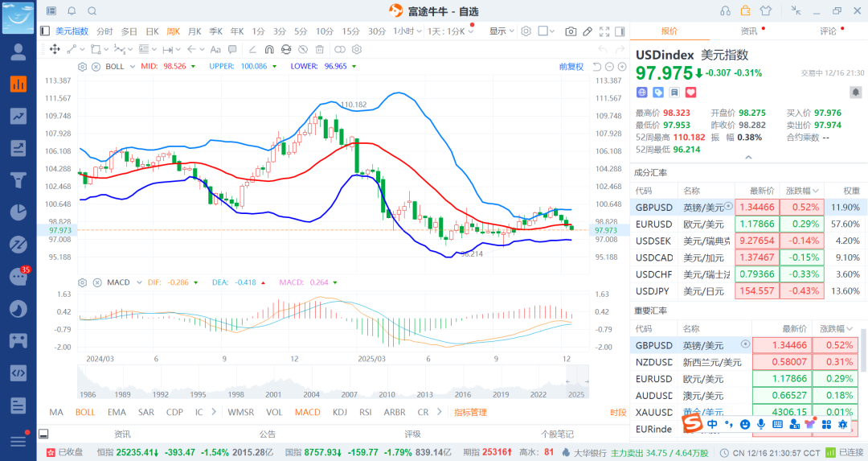This screenshot has height=461, width=868.
Task: Select the magnet snap drawing tool
Action: click(x=269, y=49)
